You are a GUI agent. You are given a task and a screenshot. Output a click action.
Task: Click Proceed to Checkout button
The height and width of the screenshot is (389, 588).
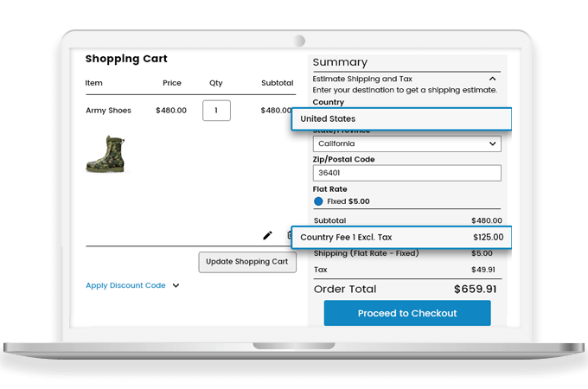(406, 313)
